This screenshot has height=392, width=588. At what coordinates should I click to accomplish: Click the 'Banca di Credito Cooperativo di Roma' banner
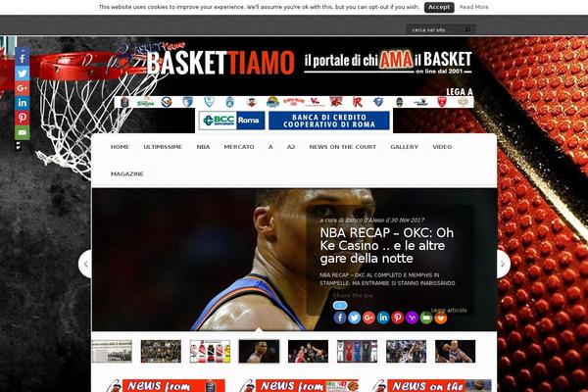coord(329,121)
